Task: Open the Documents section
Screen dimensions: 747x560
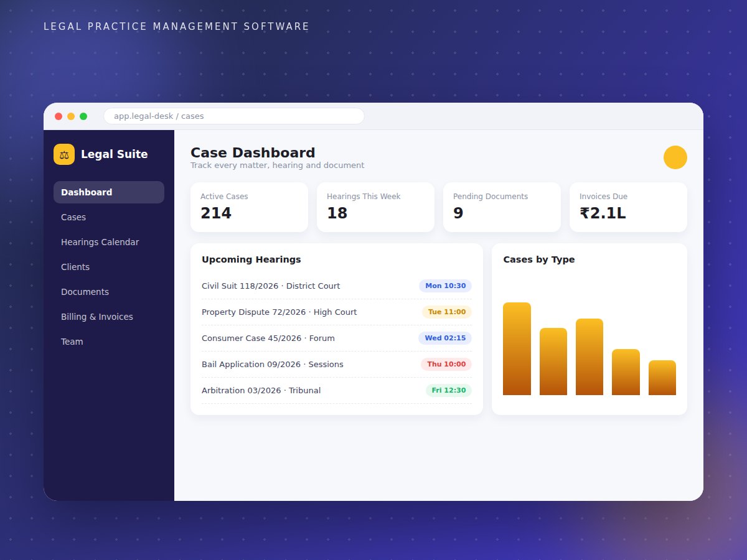Action: click(109, 292)
